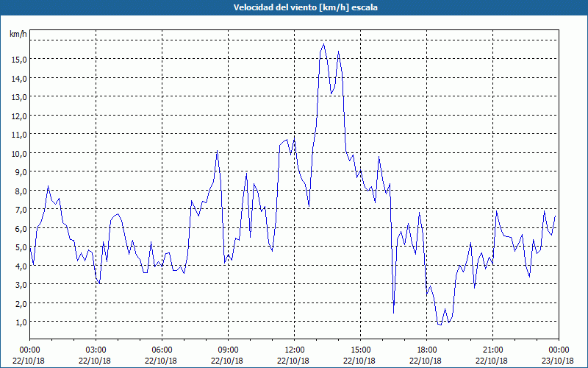This screenshot has height=368, width=588.
Task: Click the 09:00 time axis label
Action: (229, 350)
